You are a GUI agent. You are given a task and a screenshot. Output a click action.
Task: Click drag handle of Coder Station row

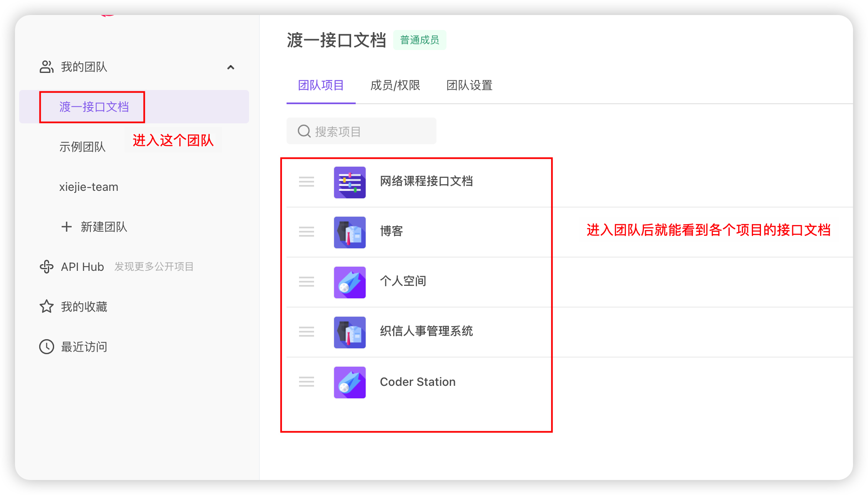click(x=307, y=382)
